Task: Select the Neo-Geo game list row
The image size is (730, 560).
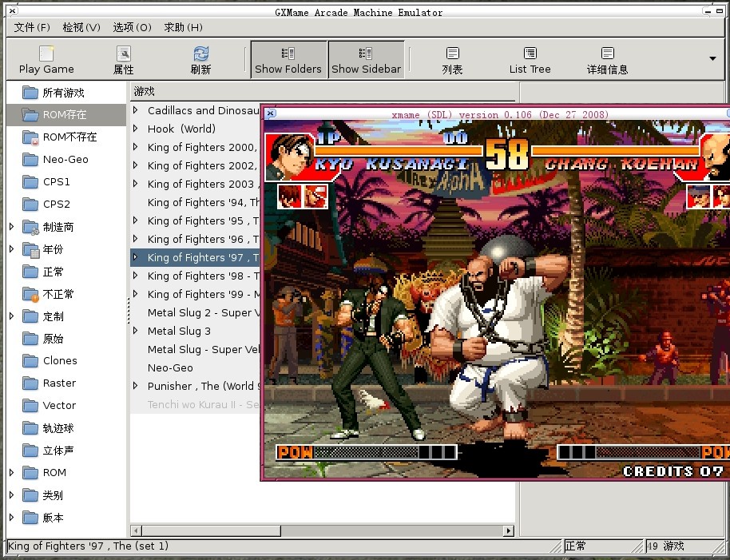Action: [x=195, y=367]
